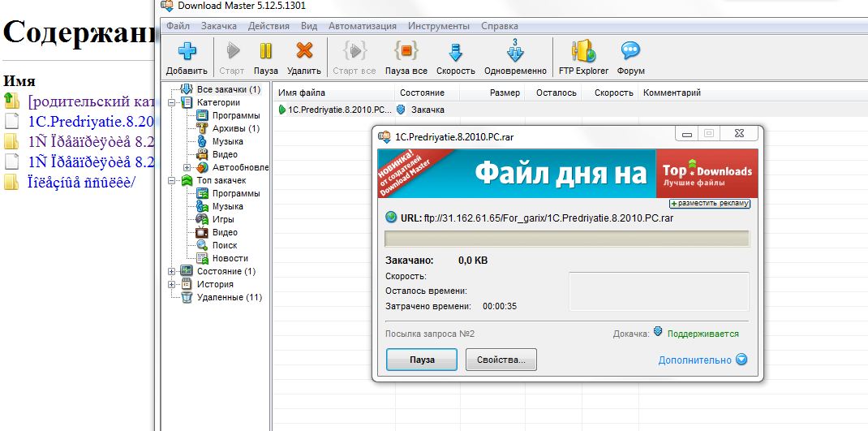868x431 pixels.
Task: Expand Дополнительно details arrow
Action: 741,360
